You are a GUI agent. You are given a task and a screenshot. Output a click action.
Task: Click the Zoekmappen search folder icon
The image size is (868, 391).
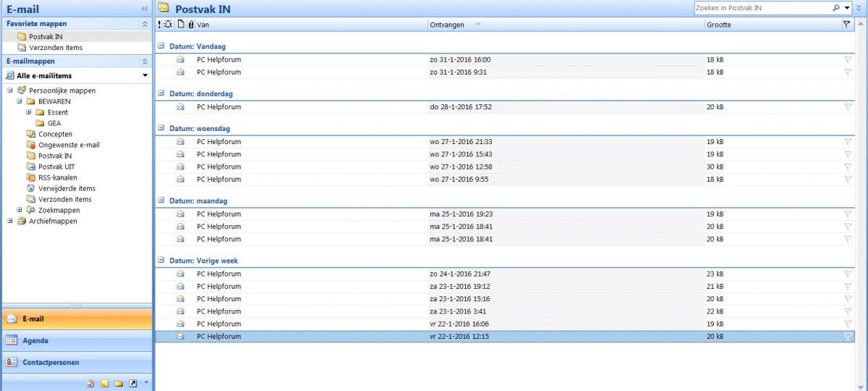[30, 210]
